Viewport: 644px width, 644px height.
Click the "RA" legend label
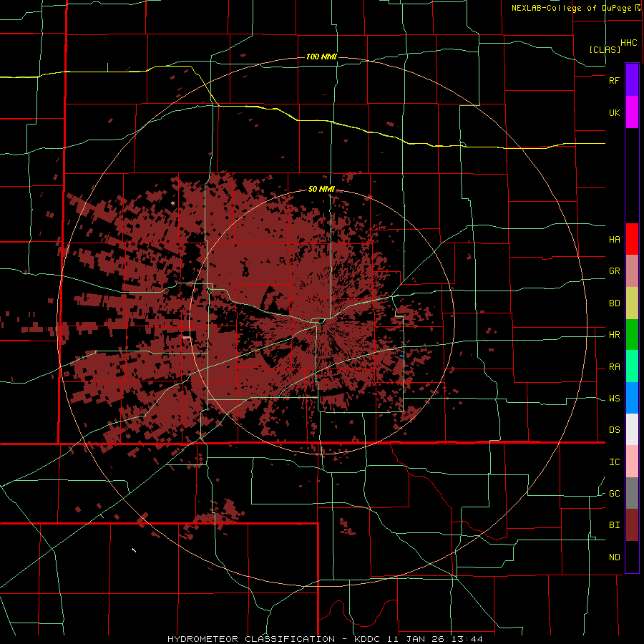point(614,367)
